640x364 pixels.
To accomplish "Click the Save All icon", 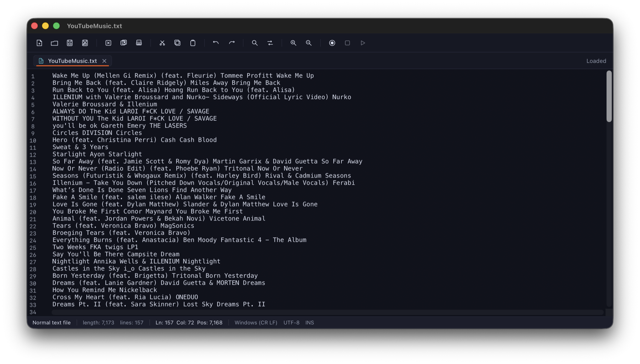I will [x=85, y=43].
